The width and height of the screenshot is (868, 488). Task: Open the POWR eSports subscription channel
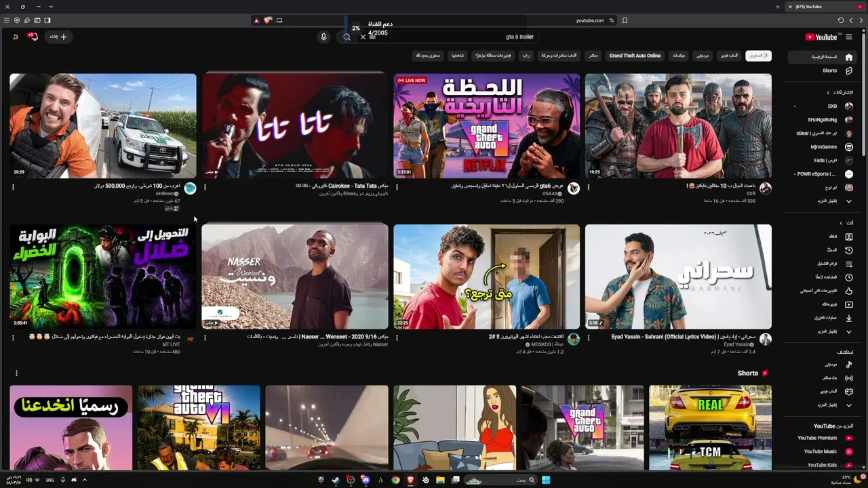[823, 174]
